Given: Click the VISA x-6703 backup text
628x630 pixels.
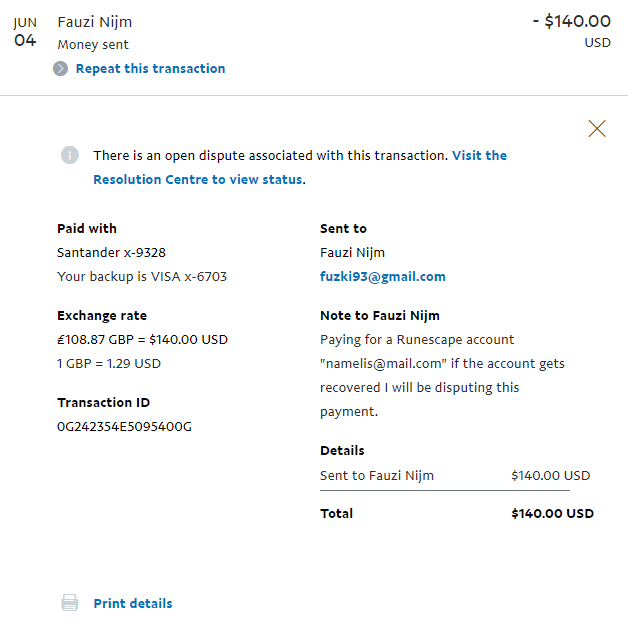Looking at the screenshot, I should tap(142, 277).
